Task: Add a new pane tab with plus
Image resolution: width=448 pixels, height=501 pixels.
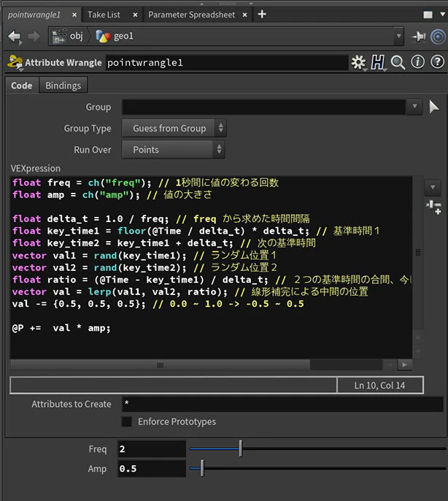Action: (x=262, y=14)
